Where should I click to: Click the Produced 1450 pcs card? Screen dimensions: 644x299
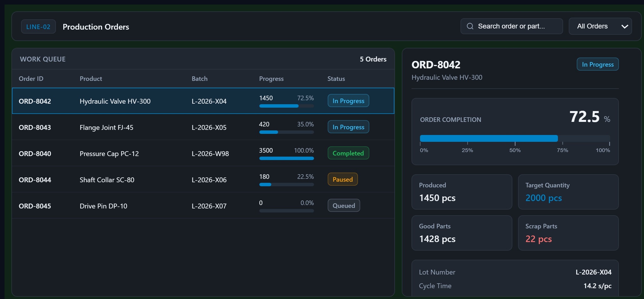(462, 192)
